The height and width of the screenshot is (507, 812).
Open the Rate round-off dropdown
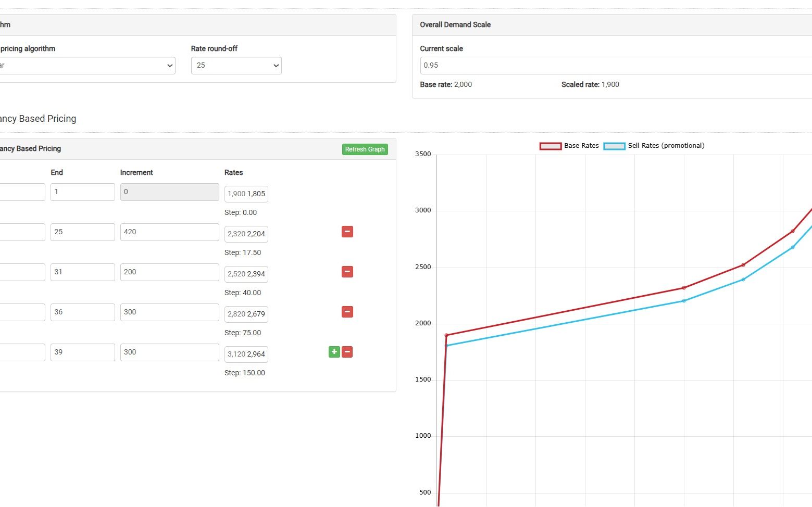[x=236, y=66]
